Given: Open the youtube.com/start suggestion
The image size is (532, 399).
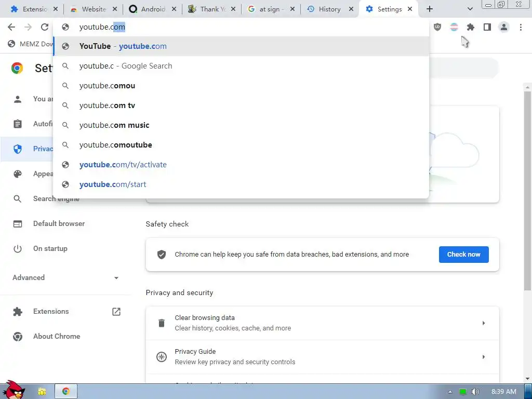Looking at the screenshot, I should coord(241,184).
